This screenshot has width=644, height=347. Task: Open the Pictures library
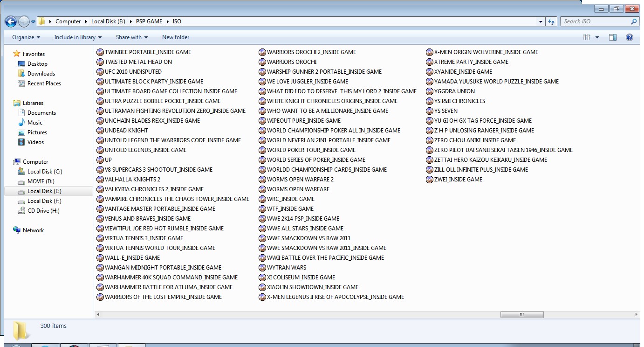pyautogui.click(x=37, y=132)
